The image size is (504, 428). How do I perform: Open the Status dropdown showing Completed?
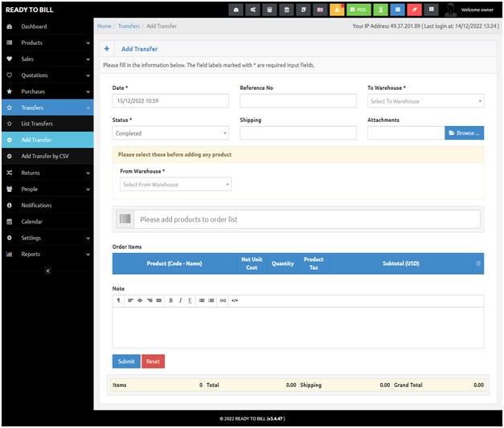170,133
